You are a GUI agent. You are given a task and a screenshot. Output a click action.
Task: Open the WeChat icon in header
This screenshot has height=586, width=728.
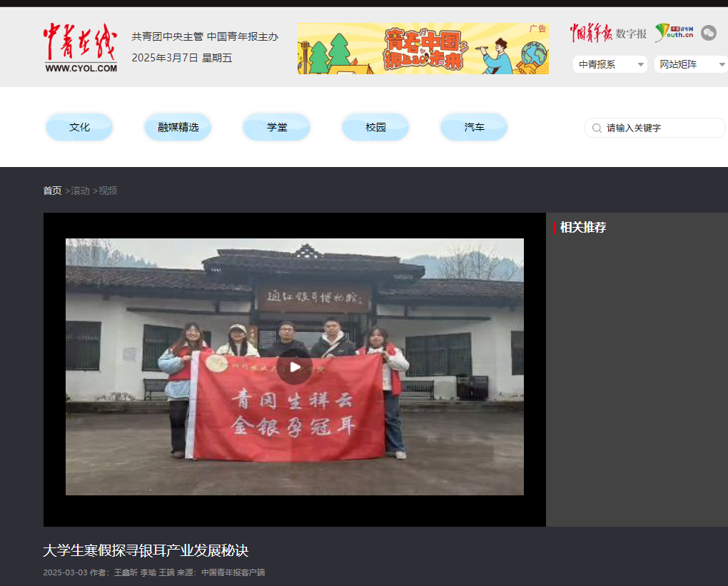708,33
